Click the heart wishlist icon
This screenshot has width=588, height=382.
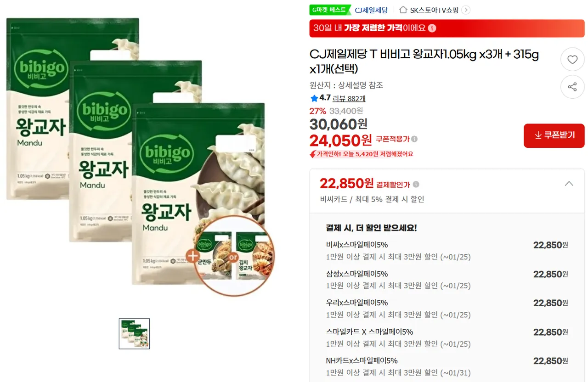572,59
